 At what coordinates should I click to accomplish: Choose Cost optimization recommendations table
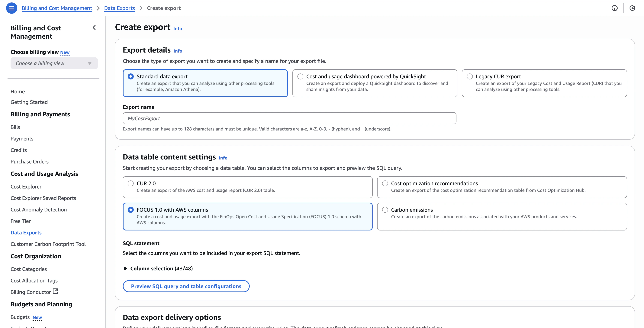coord(385,183)
